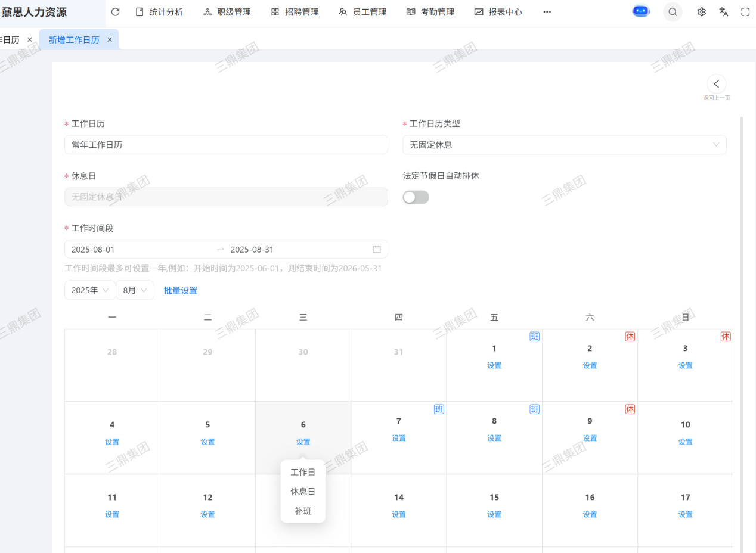Open the 8月 month selector
The height and width of the screenshot is (553, 756).
pyautogui.click(x=135, y=290)
